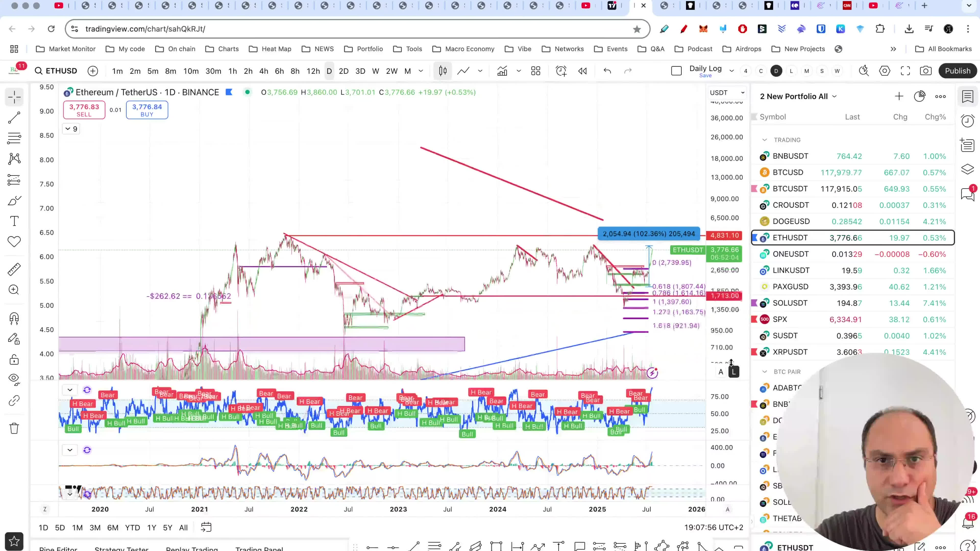Viewport: 980px width, 551px height.
Task: Expand the 2 New Portfolio All list menu
Action: 798,97
